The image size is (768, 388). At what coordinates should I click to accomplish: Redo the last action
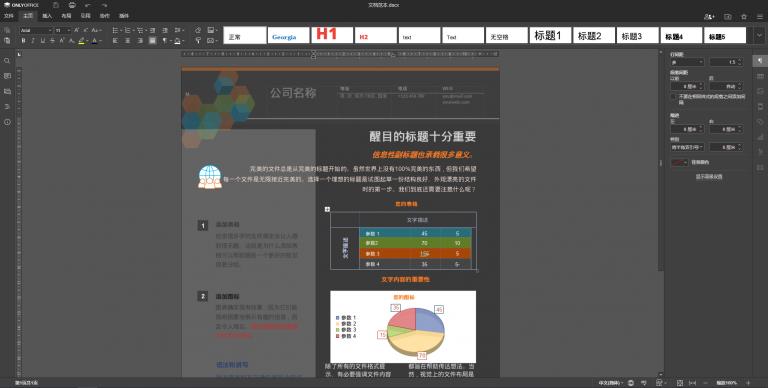tap(104, 5)
